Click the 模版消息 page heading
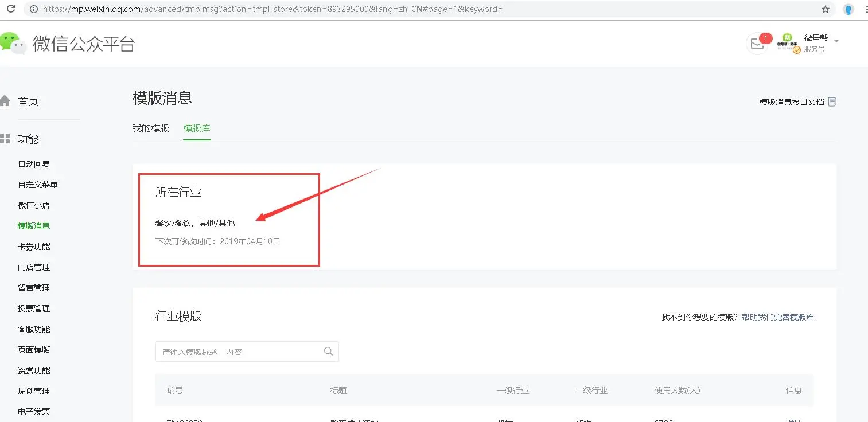 pyautogui.click(x=162, y=98)
